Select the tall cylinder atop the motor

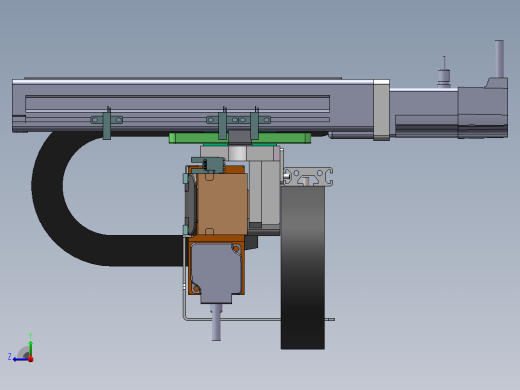coord(499,59)
